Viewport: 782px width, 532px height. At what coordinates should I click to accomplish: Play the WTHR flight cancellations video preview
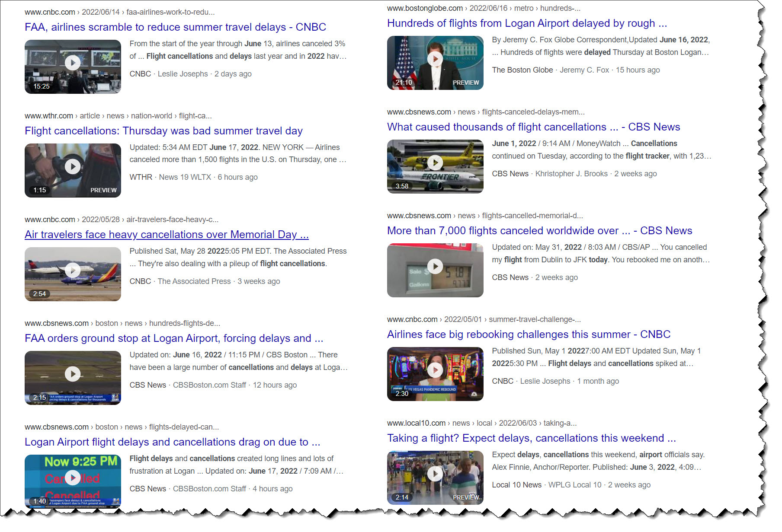(73, 167)
